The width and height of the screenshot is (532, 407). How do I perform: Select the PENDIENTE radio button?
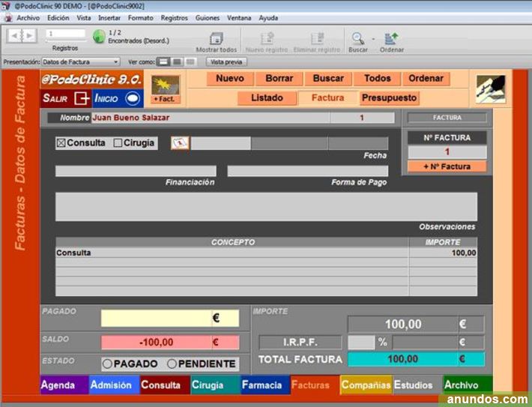point(172,364)
